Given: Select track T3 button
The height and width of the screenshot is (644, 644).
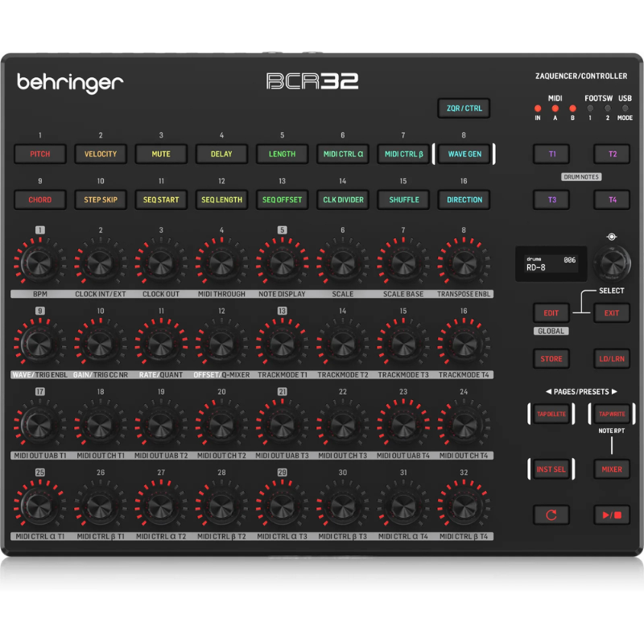Looking at the screenshot, I should tap(551, 200).
